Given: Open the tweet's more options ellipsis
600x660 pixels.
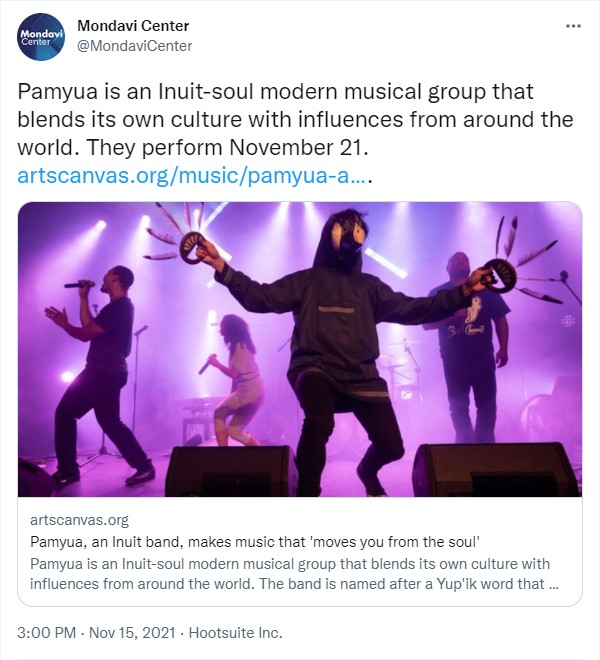Looking at the screenshot, I should point(572,25).
